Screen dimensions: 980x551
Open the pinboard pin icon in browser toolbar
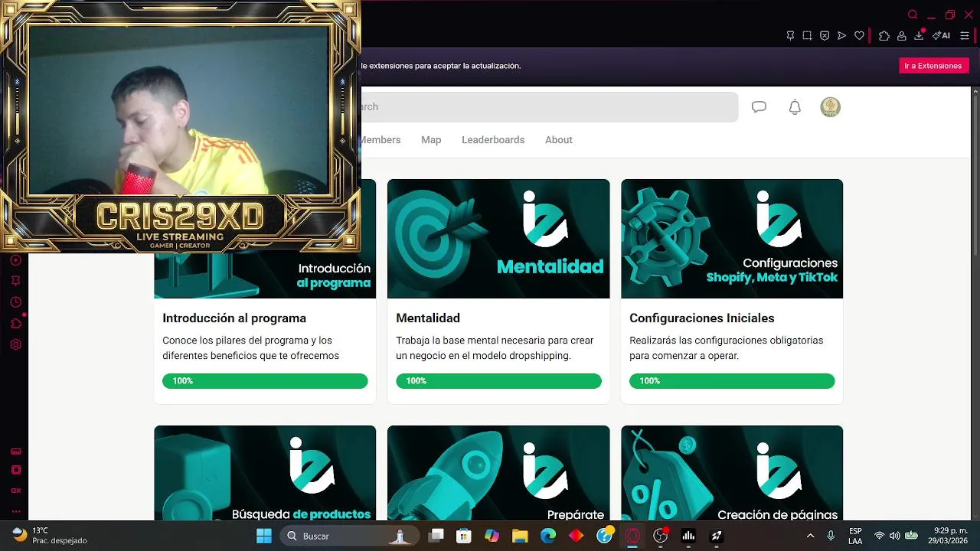(x=790, y=35)
